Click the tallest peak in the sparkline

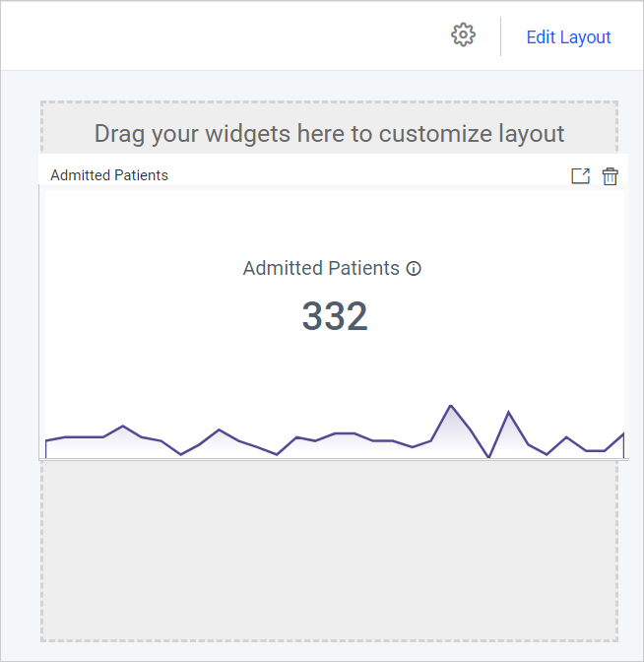click(451, 406)
